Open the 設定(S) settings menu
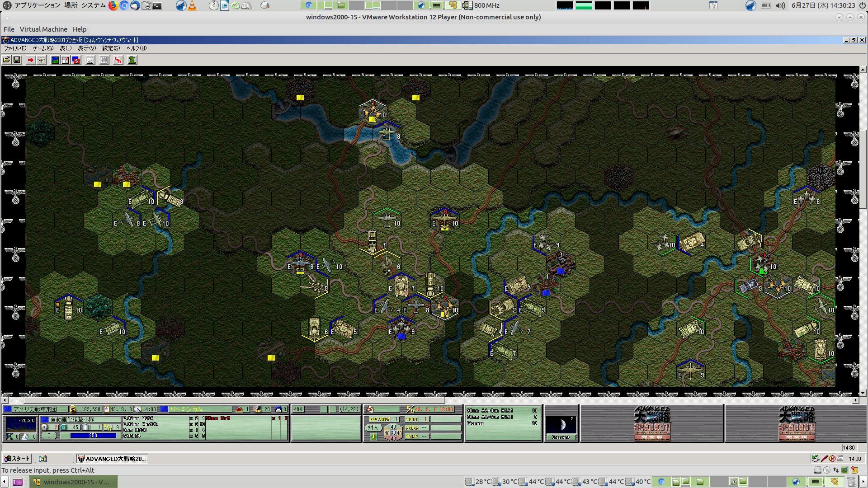Screen dimensions: 868x488 (111, 48)
